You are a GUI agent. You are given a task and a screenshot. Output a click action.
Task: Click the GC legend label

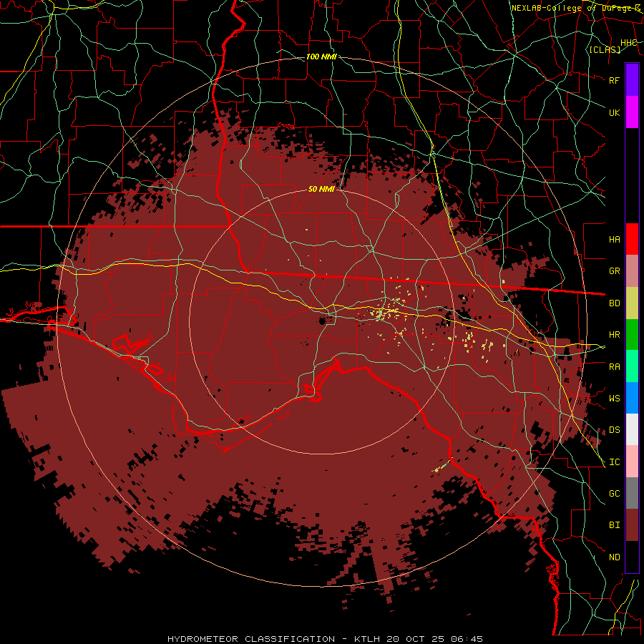(x=614, y=493)
